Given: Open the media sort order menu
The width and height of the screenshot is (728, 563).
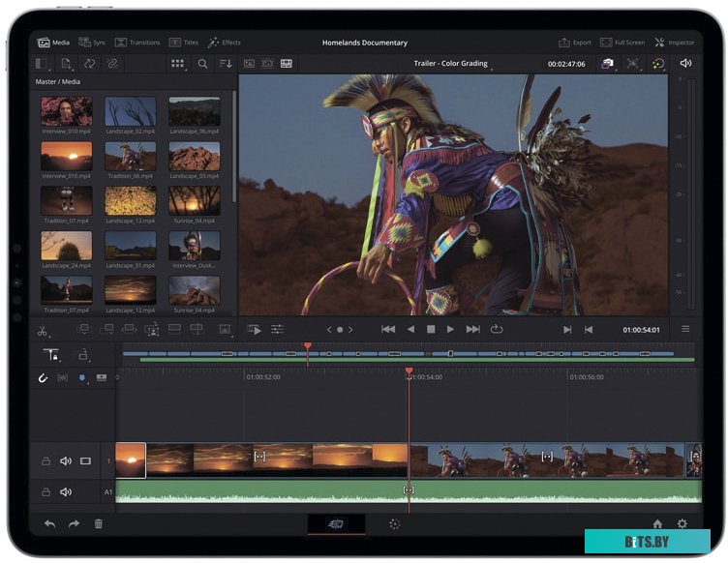Looking at the screenshot, I should coord(226,64).
